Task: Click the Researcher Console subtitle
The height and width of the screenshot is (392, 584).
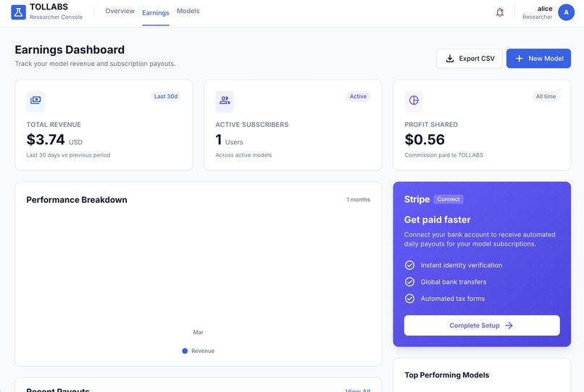Action: point(57,17)
